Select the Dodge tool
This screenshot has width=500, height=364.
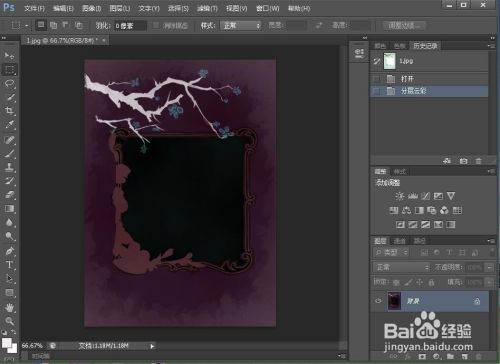[x=9, y=236]
